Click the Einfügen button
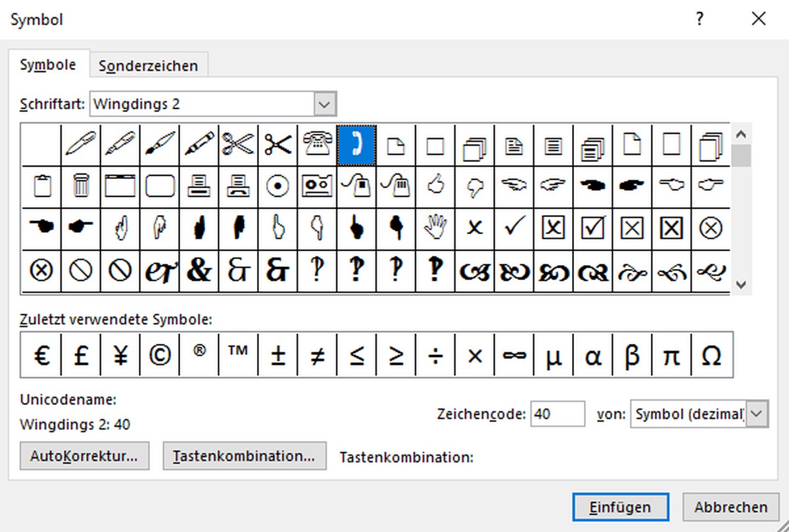Image resolution: width=789 pixels, height=532 pixels. point(620,506)
